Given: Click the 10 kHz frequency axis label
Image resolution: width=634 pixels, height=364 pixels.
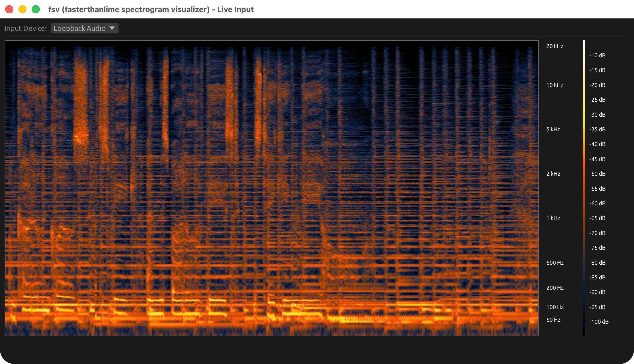Looking at the screenshot, I should pyautogui.click(x=554, y=85).
